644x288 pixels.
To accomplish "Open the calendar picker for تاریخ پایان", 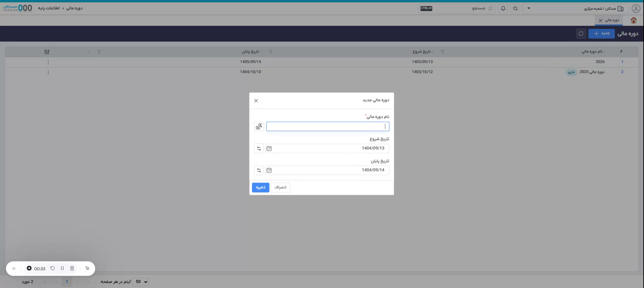I will click(x=269, y=170).
